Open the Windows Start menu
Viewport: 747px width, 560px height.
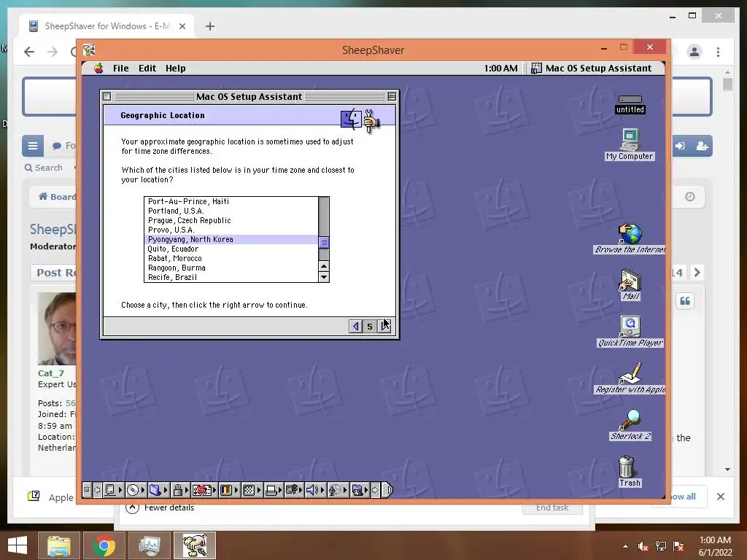click(x=18, y=545)
